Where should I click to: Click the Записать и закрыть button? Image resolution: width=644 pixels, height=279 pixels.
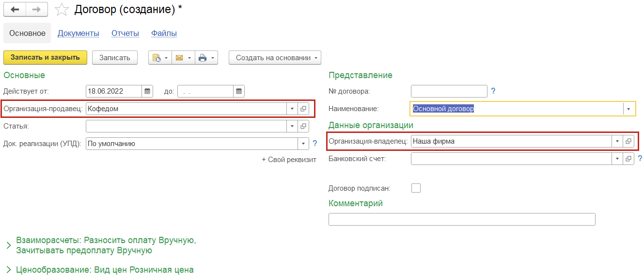click(x=45, y=58)
